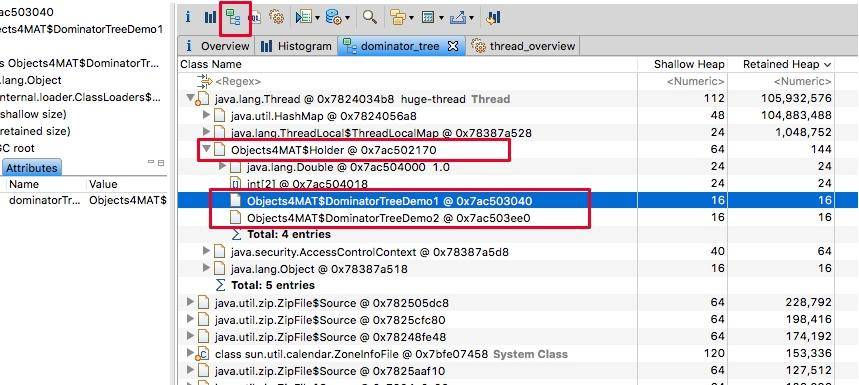The width and height of the screenshot is (859, 385).
Task: Click the heap dump compare icon at the toolbar end
Action: (x=493, y=18)
